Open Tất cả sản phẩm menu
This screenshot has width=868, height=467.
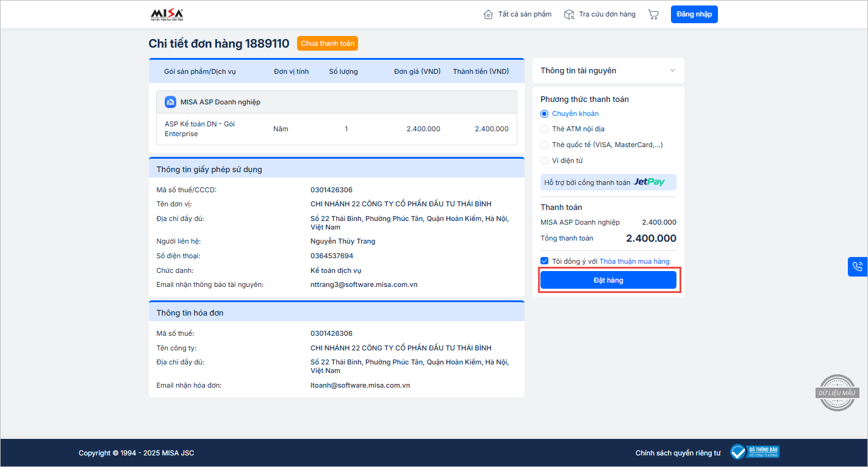coord(517,14)
